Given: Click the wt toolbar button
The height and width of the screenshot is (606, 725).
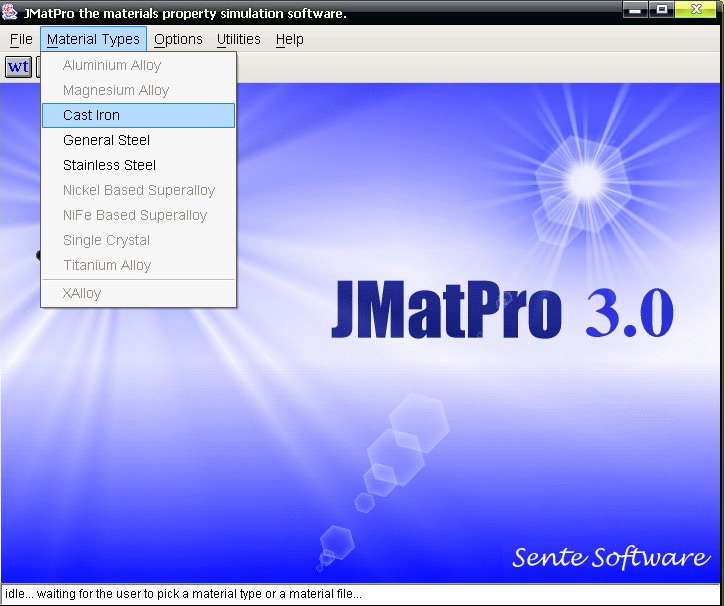Looking at the screenshot, I should (18, 67).
